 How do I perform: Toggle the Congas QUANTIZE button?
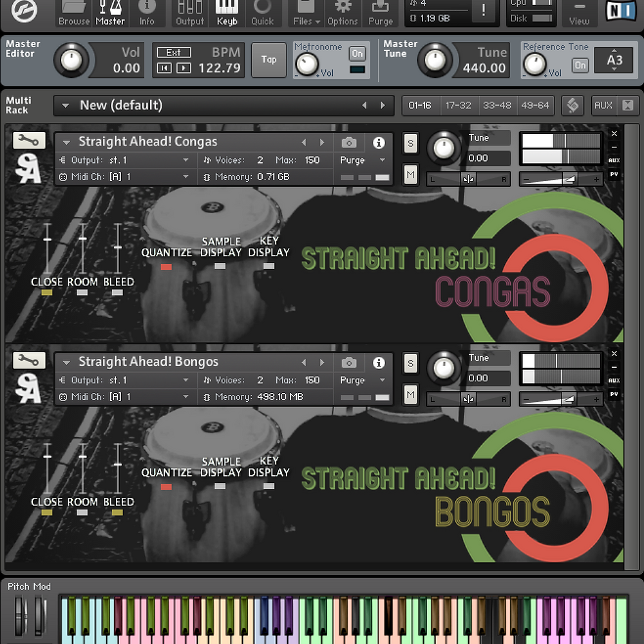pos(166,267)
